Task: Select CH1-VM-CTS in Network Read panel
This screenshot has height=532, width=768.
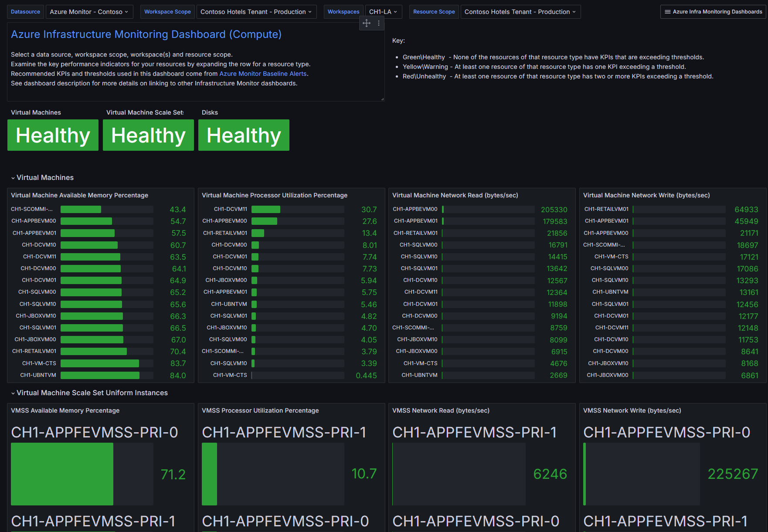Action: (420, 363)
